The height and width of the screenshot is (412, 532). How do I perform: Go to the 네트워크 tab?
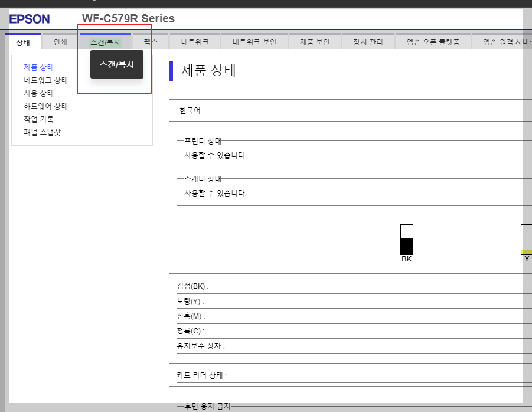195,42
